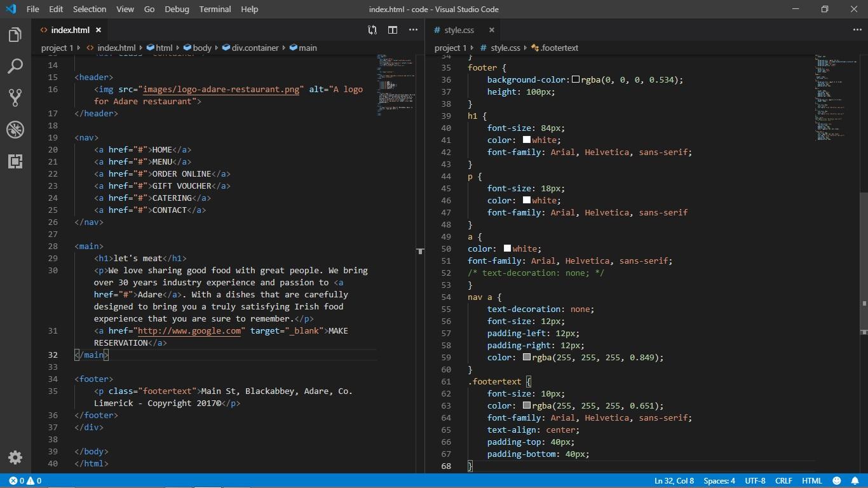Click line number 61 in style.css
The height and width of the screenshot is (488, 868).
(445, 381)
